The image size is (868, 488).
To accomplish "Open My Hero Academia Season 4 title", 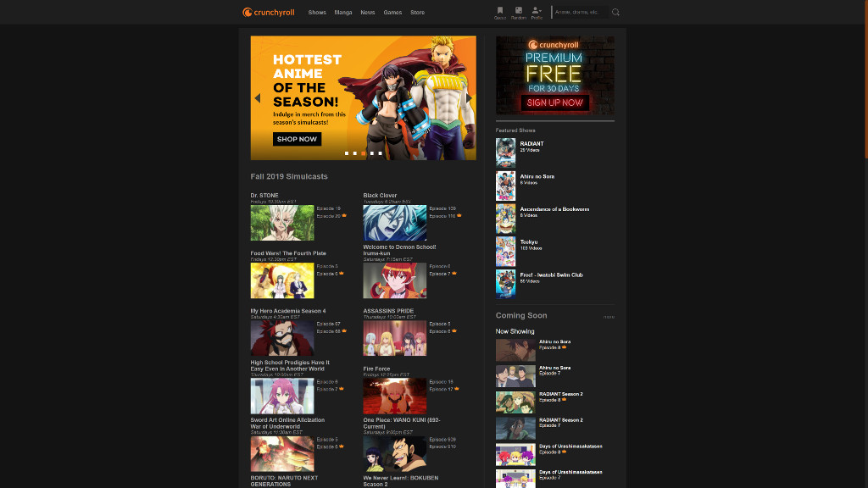I will [x=288, y=311].
